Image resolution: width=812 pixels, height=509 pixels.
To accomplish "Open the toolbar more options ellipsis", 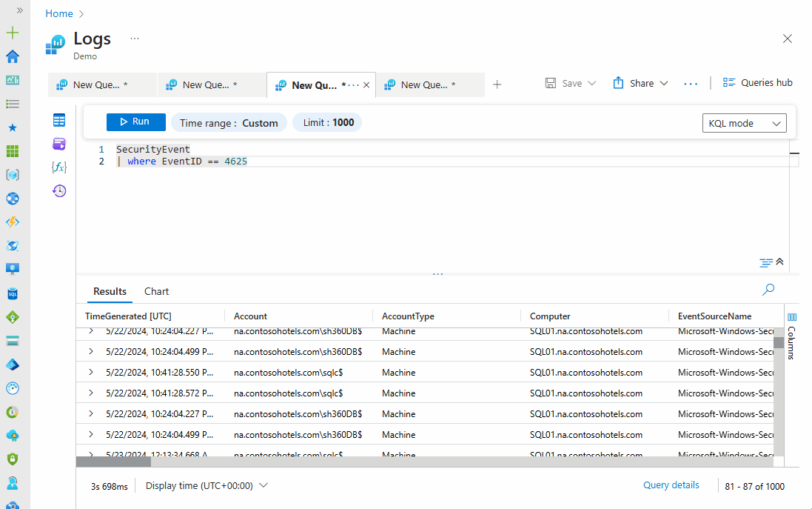I will tap(691, 84).
